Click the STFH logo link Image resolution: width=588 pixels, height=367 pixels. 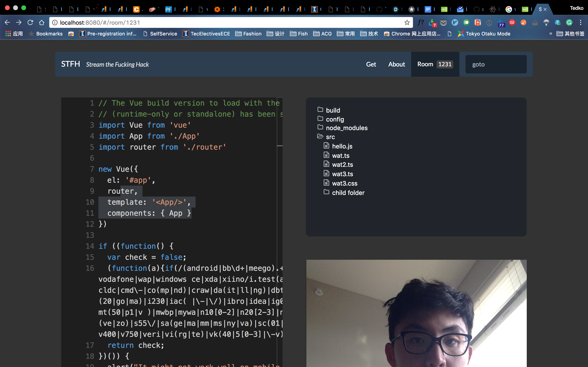pos(70,64)
